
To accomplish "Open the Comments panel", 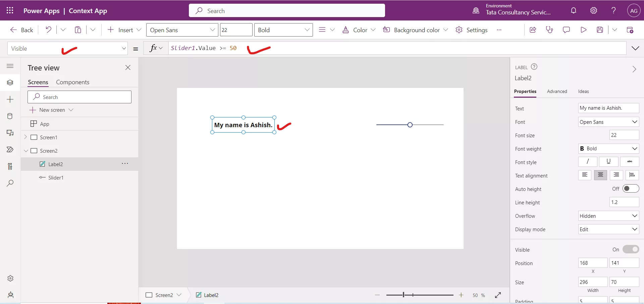I will [567, 30].
